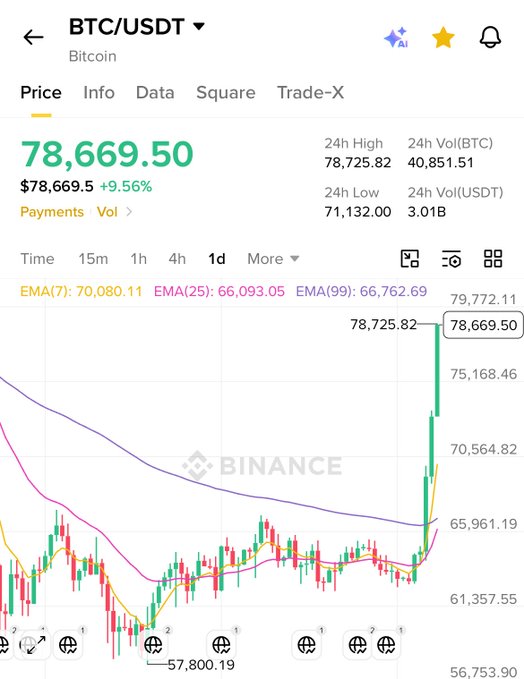Open price alerts bell icon
Image resolution: width=524 pixels, height=679 pixels.
(490, 37)
